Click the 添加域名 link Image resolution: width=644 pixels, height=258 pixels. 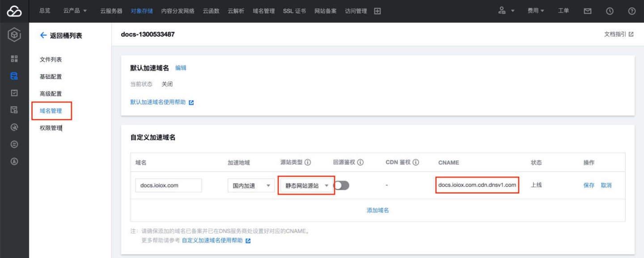377,210
